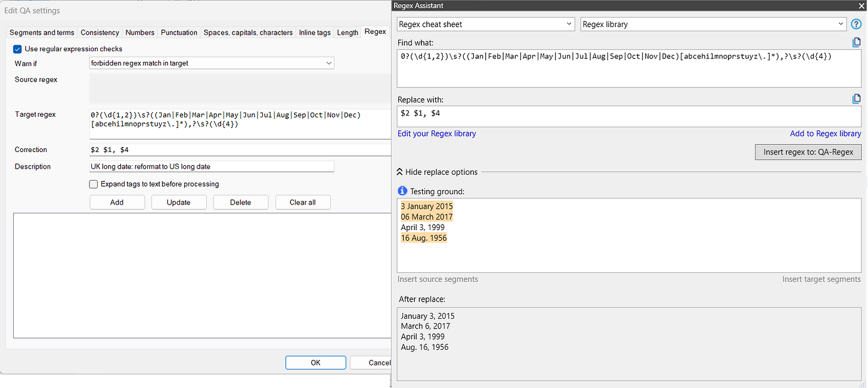The height and width of the screenshot is (388, 868).
Task: Click 'April 3, 1999' in Testing ground
Action: [x=424, y=228]
